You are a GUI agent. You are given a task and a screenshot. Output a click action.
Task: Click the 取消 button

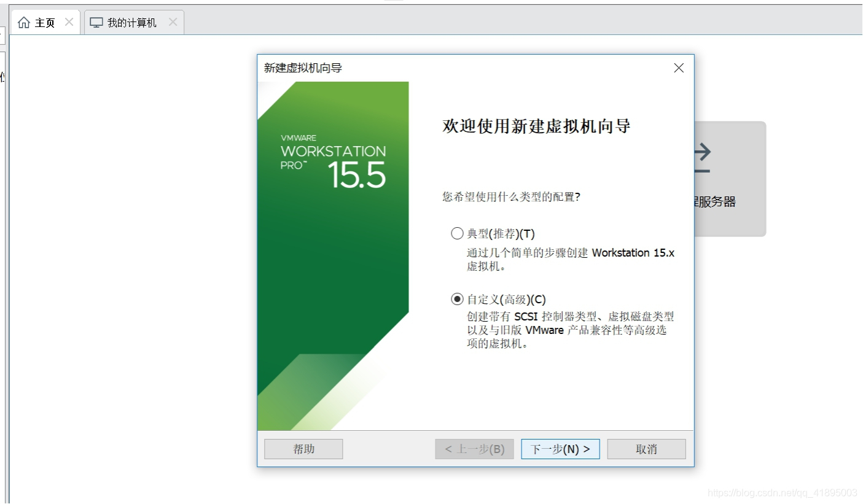click(x=646, y=449)
